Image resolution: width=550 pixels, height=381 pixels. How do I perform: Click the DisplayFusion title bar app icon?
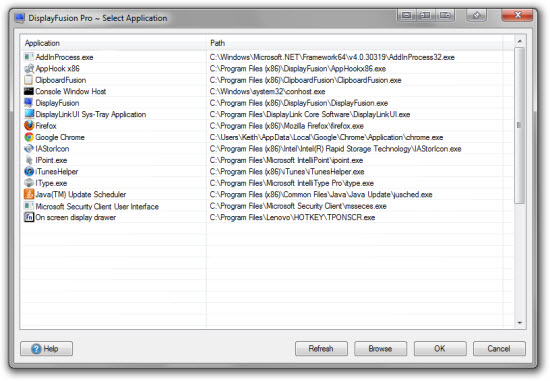pos(20,18)
